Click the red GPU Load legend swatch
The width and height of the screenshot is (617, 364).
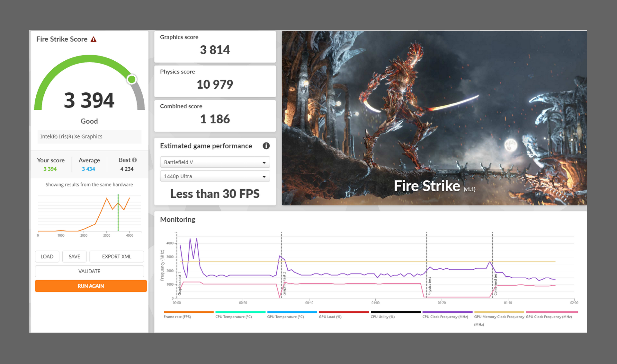(344, 312)
